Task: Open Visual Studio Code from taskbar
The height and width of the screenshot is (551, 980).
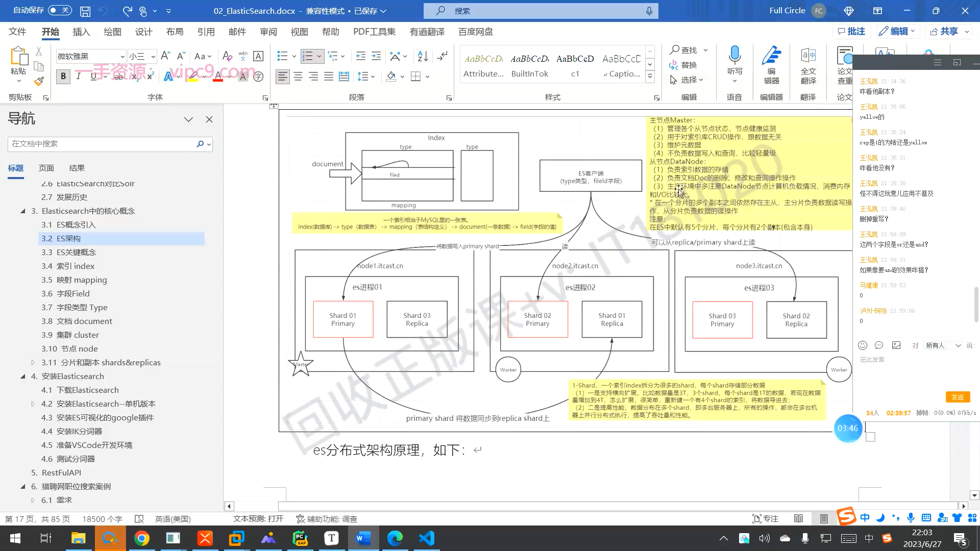Action: click(427, 538)
